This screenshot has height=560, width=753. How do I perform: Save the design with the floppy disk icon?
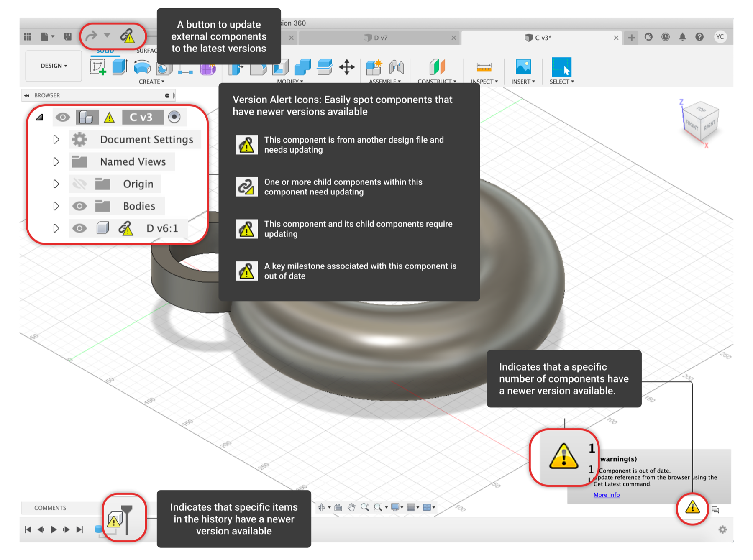(x=67, y=37)
